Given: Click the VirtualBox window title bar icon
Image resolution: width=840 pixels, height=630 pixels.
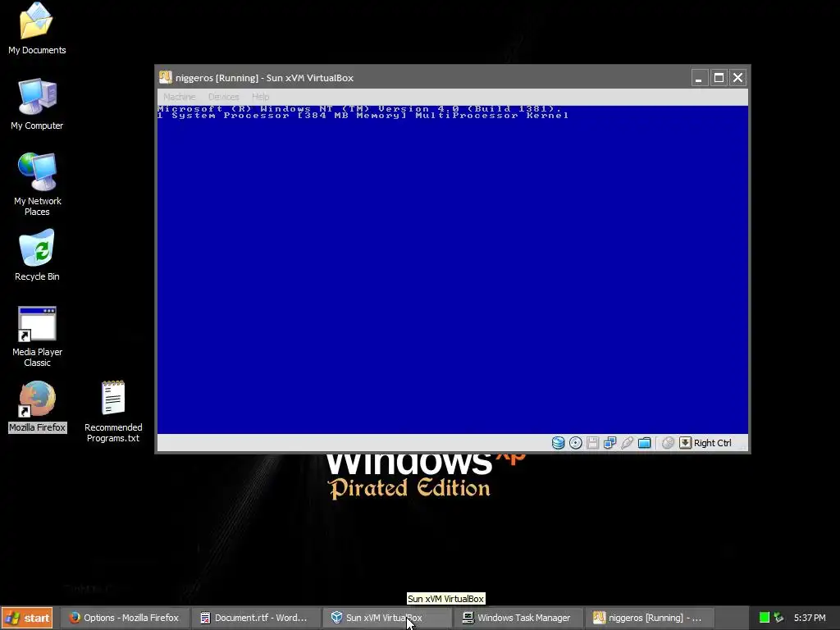Looking at the screenshot, I should pyautogui.click(x=166, y=78).
